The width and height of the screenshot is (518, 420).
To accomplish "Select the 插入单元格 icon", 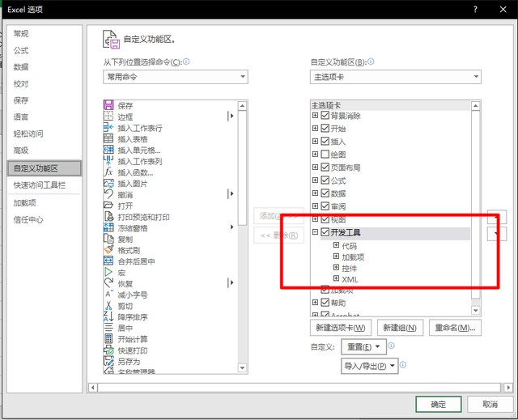I will 108,150.
